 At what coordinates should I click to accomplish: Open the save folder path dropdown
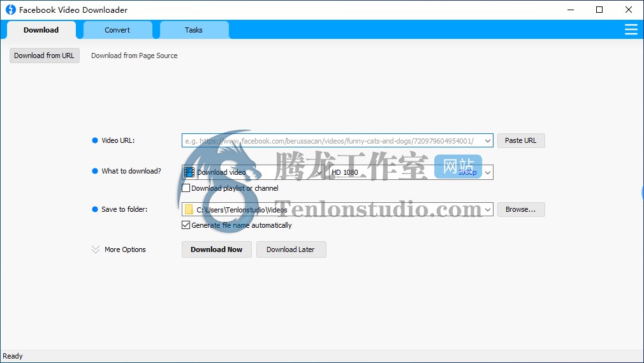(x=488, y=210)
